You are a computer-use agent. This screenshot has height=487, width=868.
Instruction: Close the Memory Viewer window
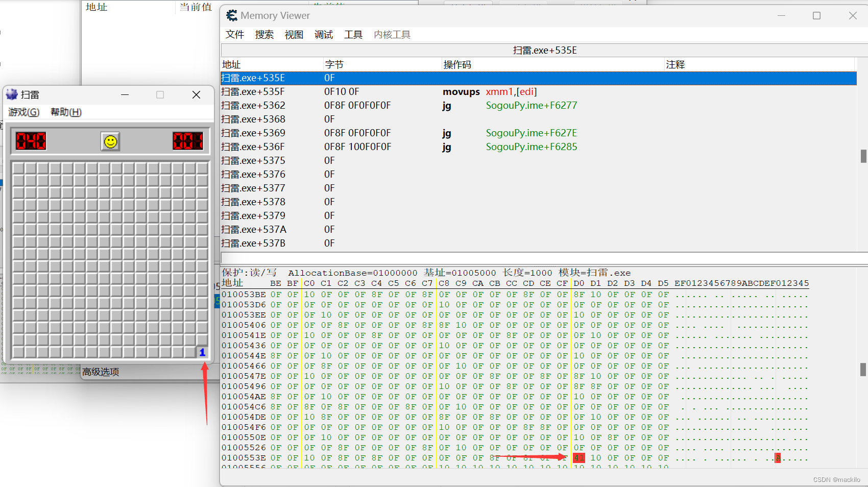(853, 16)
